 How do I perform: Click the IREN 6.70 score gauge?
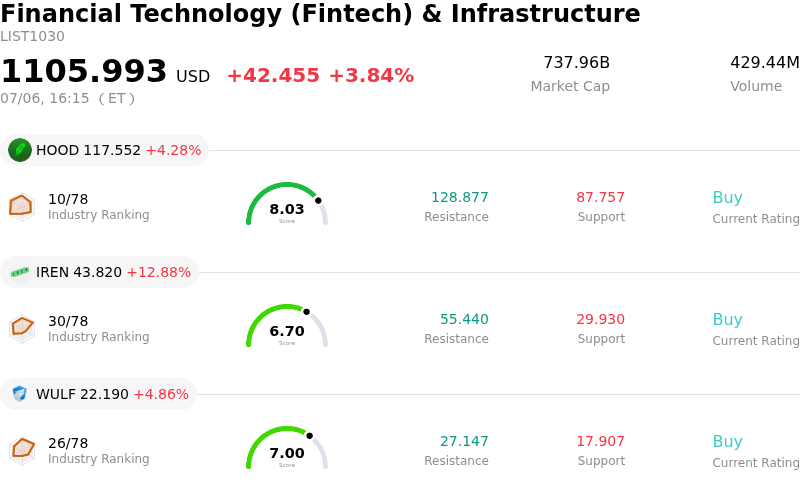tap(287, 326)
